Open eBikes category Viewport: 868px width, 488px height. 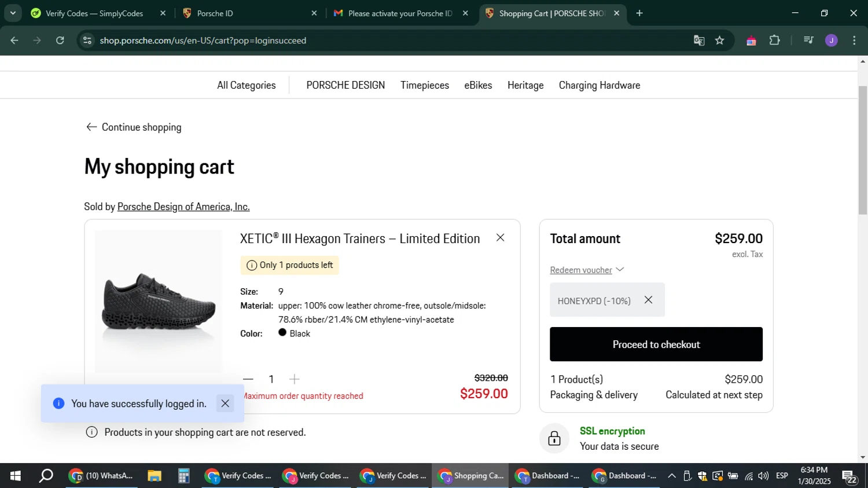pyautogui.click(x=478, y=85)
